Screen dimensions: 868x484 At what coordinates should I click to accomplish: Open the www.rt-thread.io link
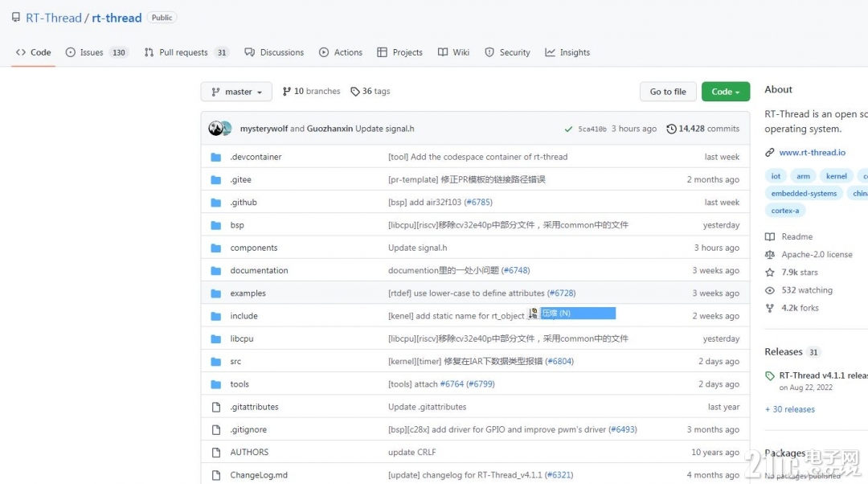(x=812, y=153)
